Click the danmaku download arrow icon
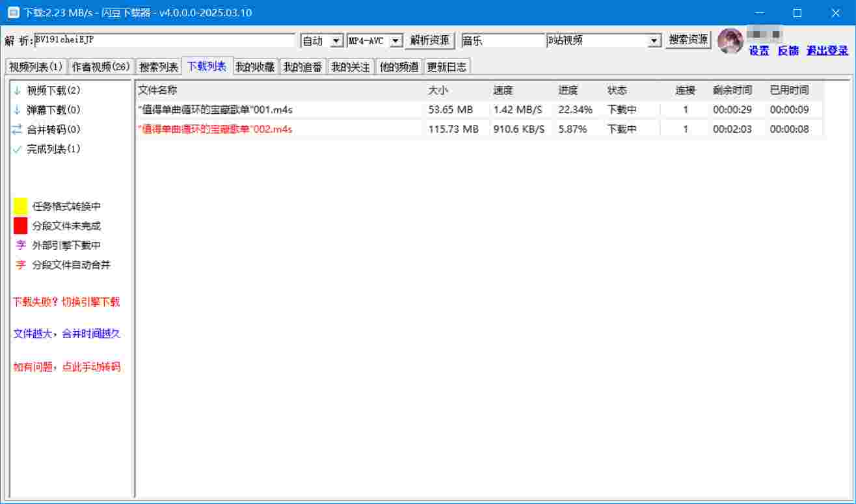This screenshot has width=856, height=504. pos(17,110)
